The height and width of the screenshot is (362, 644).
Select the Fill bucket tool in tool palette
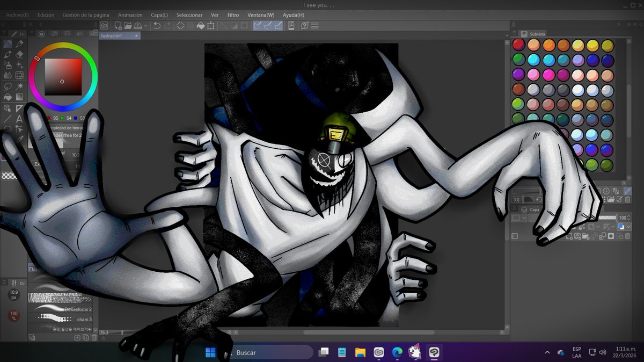[8, 97]
